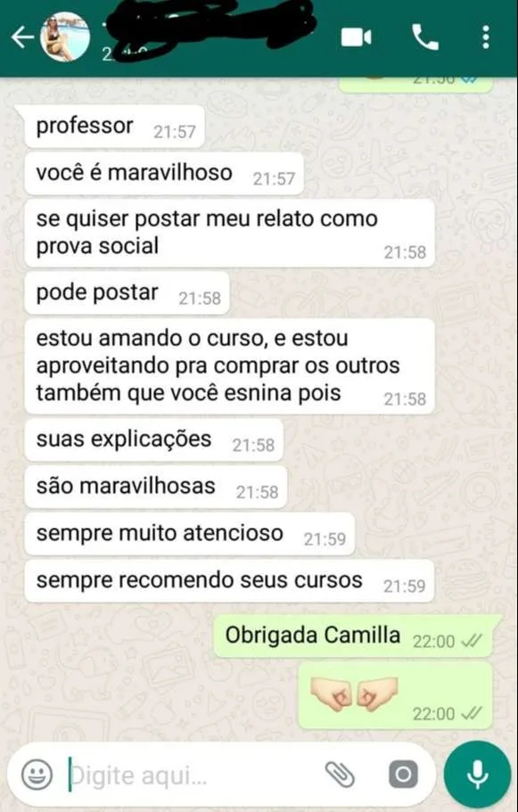Open the three-dot options menu
The image size is (518, 812).
(x=485, y=37)
